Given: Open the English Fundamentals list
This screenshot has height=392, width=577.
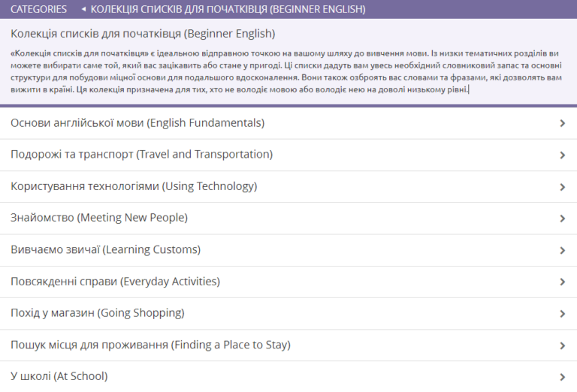Looking at the screenshot, I should pos(137,123).
